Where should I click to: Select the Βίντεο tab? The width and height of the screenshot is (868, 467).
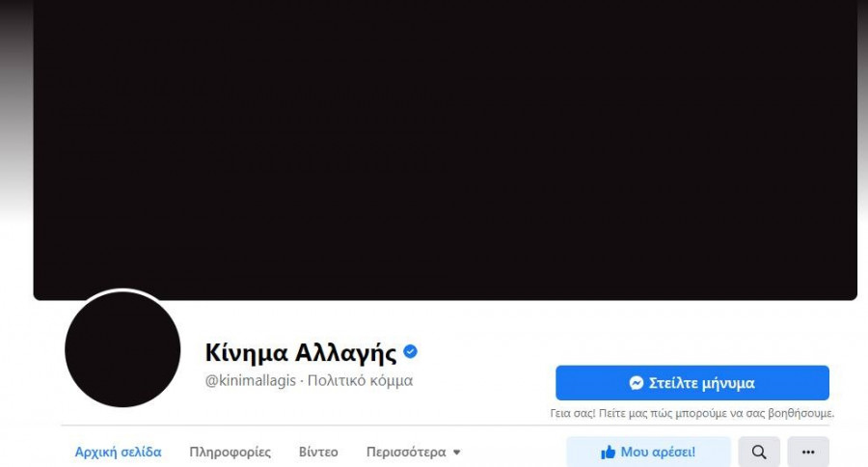pos(318,452)
